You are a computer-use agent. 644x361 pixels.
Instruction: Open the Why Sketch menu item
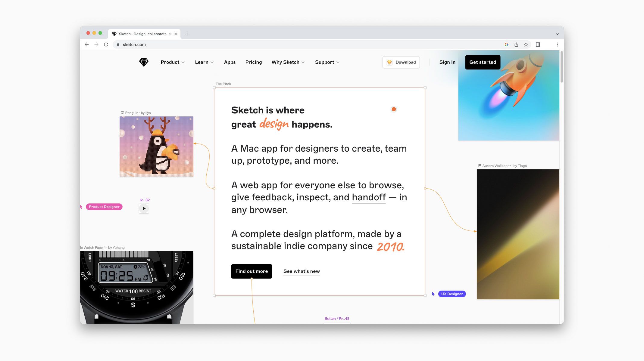click(287, 62)
